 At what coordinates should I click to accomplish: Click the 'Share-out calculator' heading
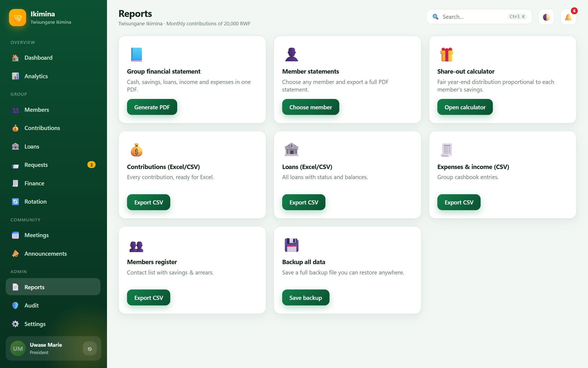pos(466,71)
